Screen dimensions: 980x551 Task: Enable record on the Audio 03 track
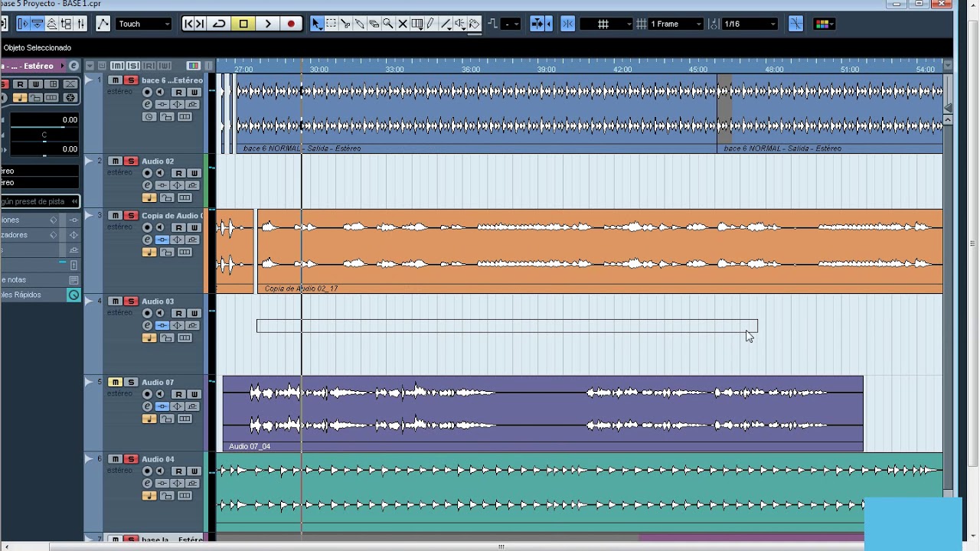click(148, 313)
